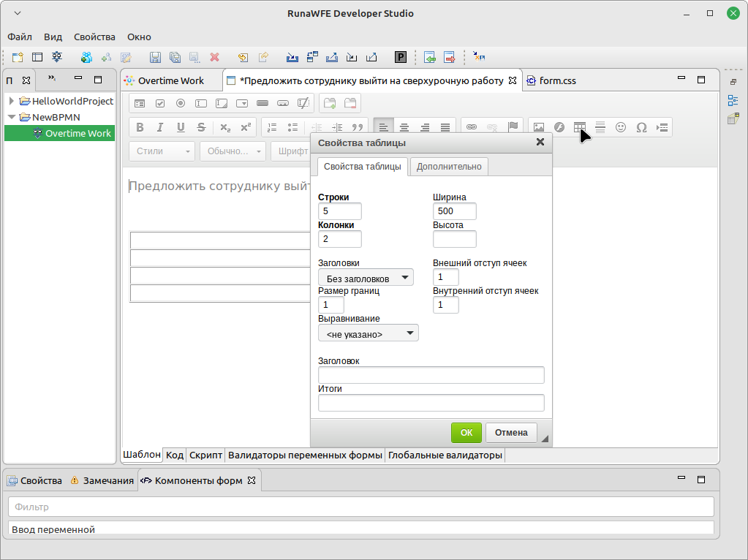Viewport: 748px width, 560px height.
Task: Switch to the Код bottom tab
Action: click(x=175, y=455)
